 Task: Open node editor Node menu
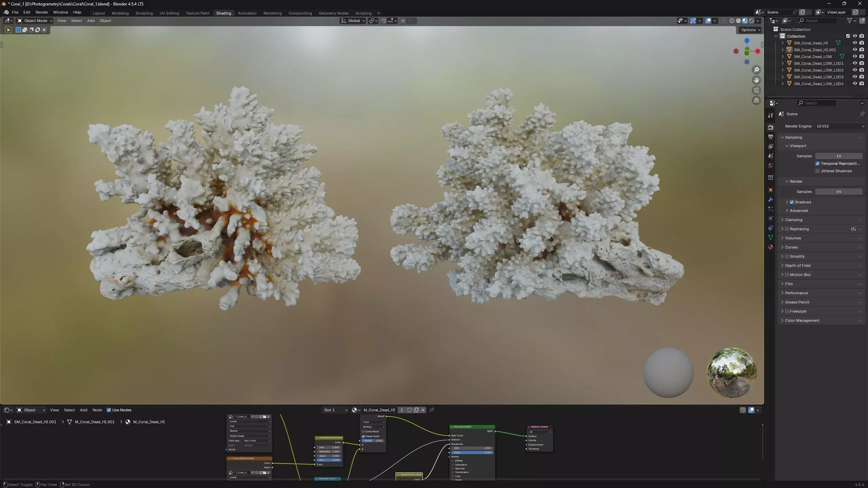click(97, 410)
